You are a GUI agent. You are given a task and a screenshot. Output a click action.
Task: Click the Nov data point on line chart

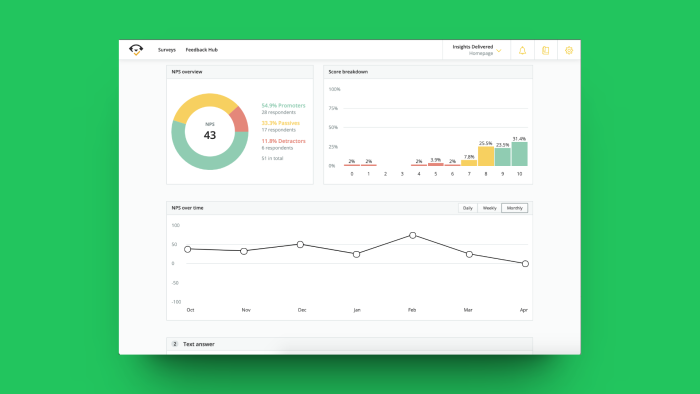click(x=244, y=251)
